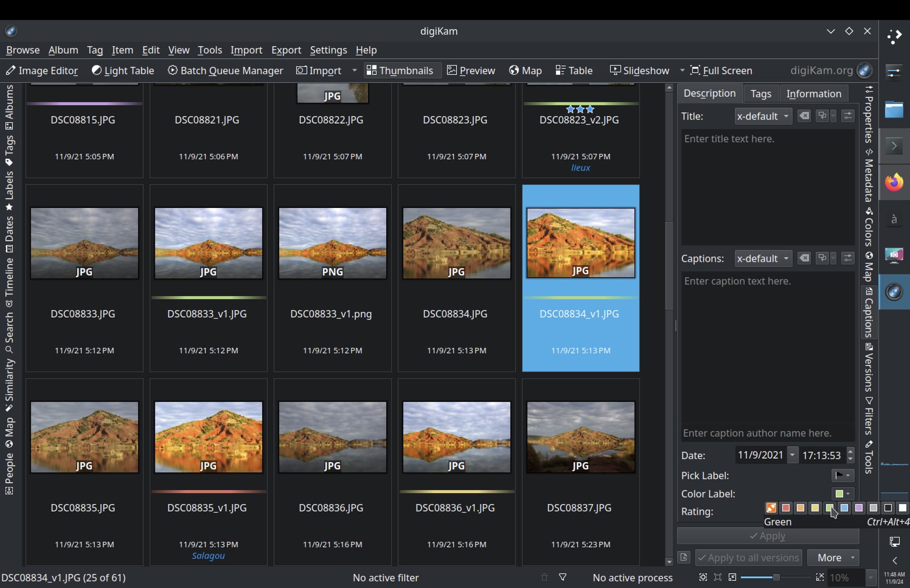Viewport: 910px width, 588px height.
Task: Open Title translation settings icon
Action: tap(848, 116)
